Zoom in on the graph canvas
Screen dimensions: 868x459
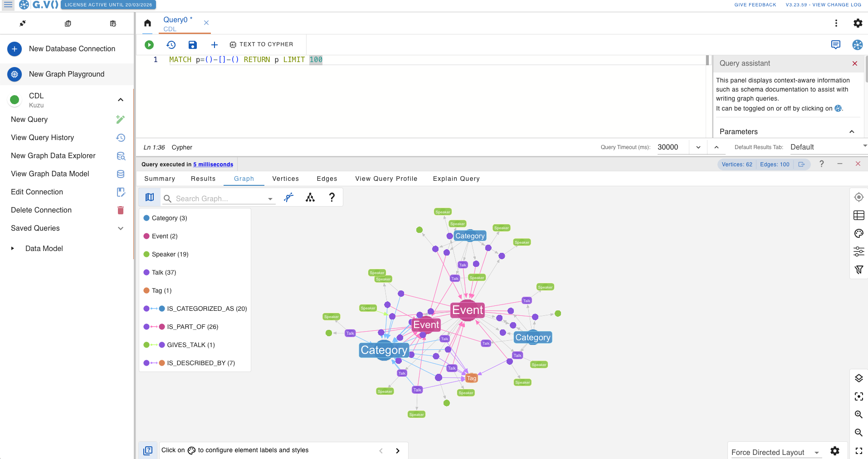pyautogui.click(x=858, y=414)
